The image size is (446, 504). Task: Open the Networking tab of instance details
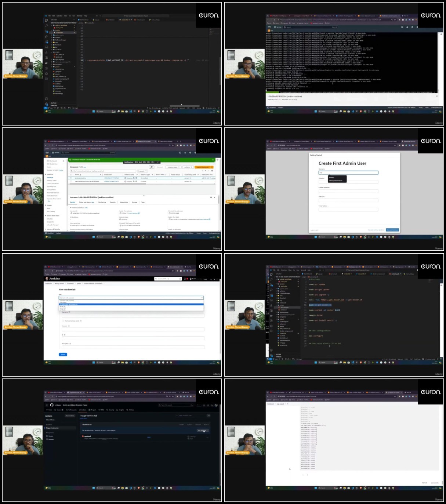tap(124, 202)
